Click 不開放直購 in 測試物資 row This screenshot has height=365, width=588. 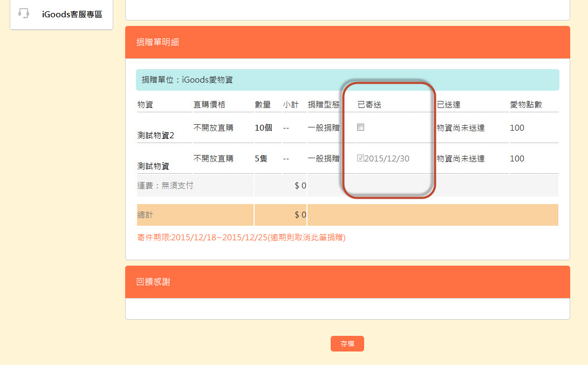pos(214,158)
